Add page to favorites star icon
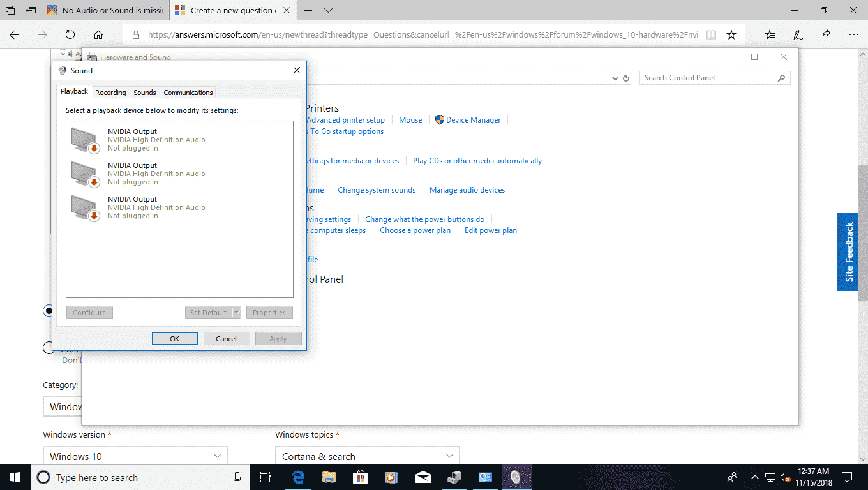 point(731,35)
